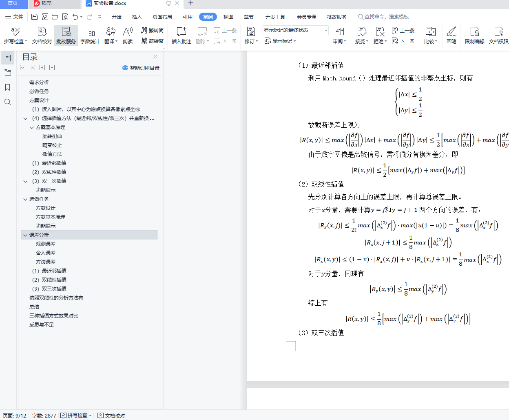The width and height of the screenshot is (509, 420).
Task: Convert text with 繁转简
Action: tap(152, 30)
